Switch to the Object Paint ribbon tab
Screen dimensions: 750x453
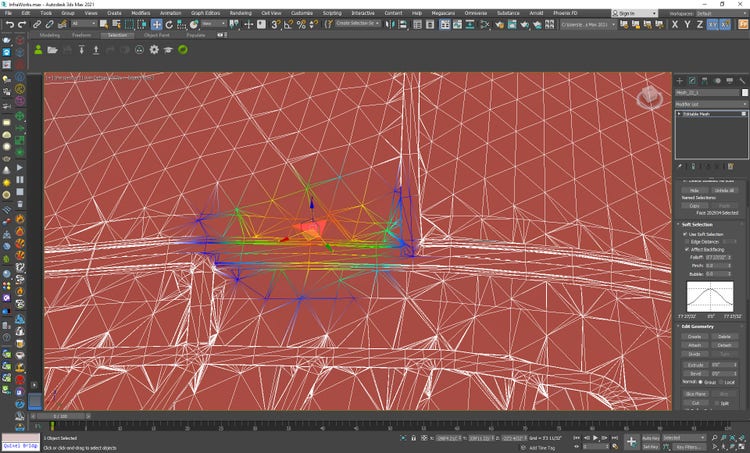pos(156,34)
